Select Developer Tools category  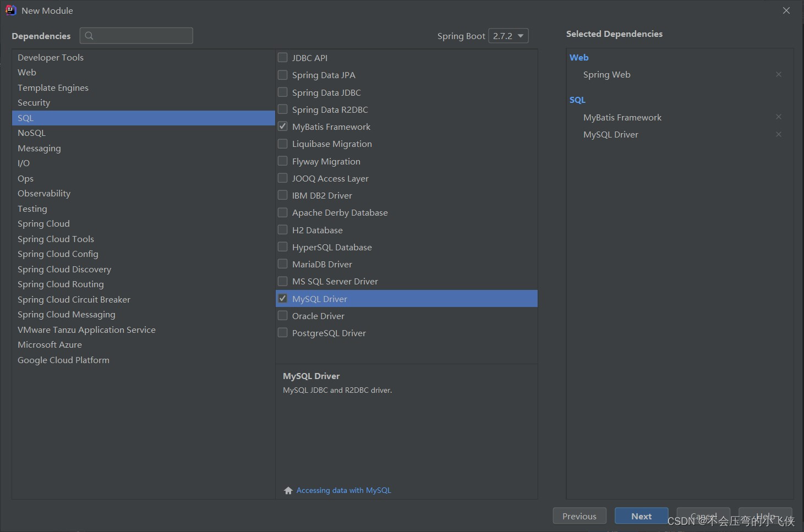(144, 57)
